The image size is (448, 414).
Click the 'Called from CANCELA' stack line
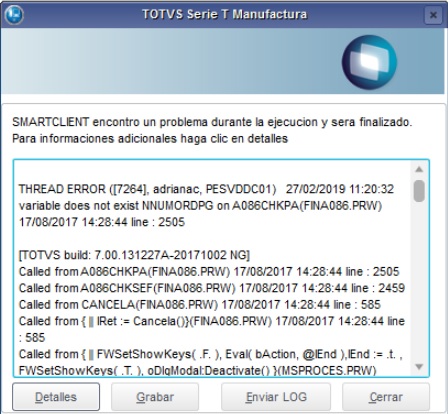200,304
